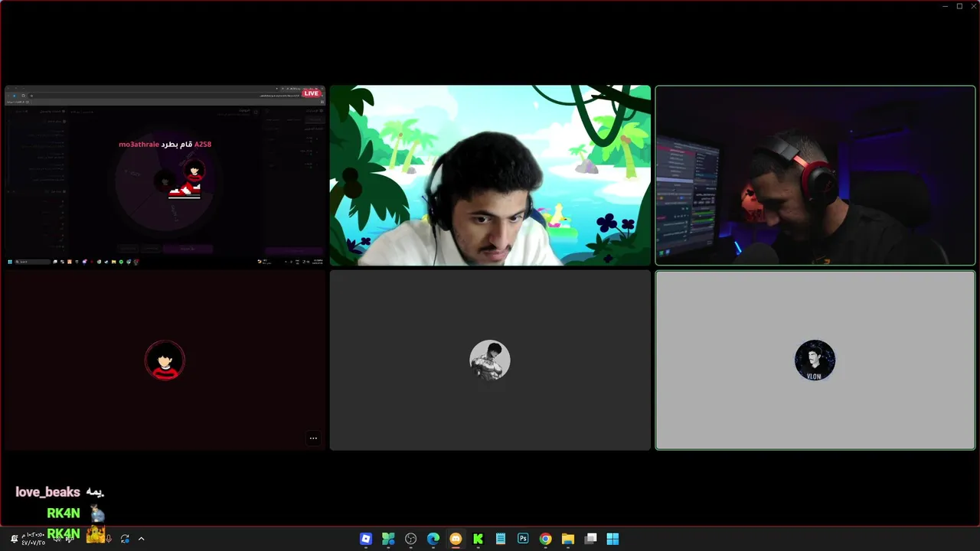Click the microphone tray icon
This screenshot has height=551, width=980.
point(108,539)
